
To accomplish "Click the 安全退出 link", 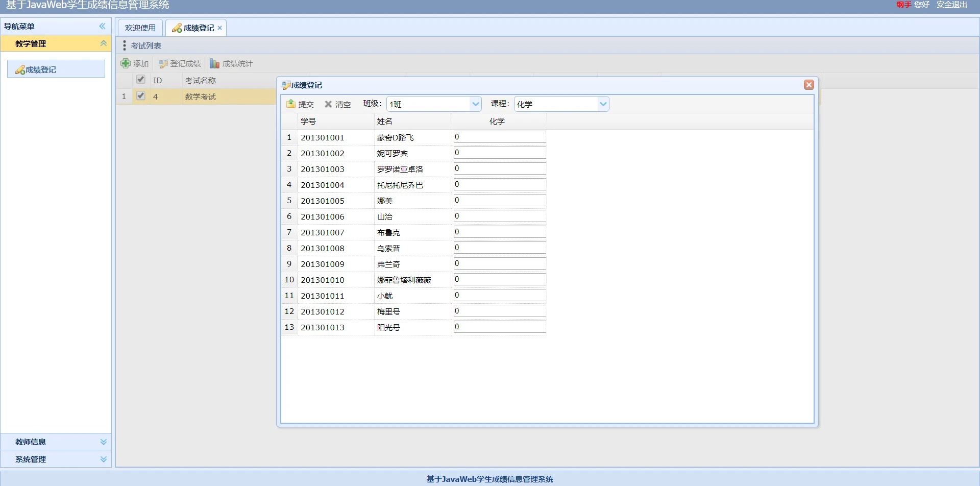I will click(952, 5).
